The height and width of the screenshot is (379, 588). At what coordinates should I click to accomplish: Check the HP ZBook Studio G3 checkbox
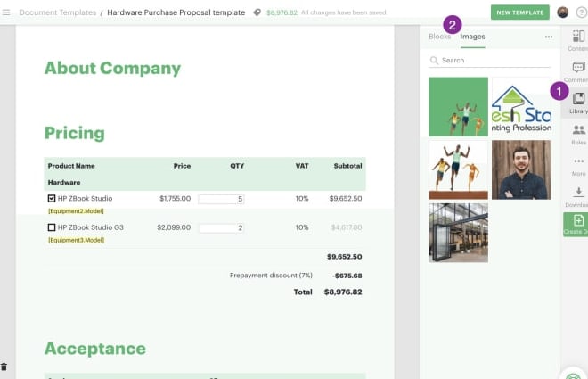click(x=52, y=227)
